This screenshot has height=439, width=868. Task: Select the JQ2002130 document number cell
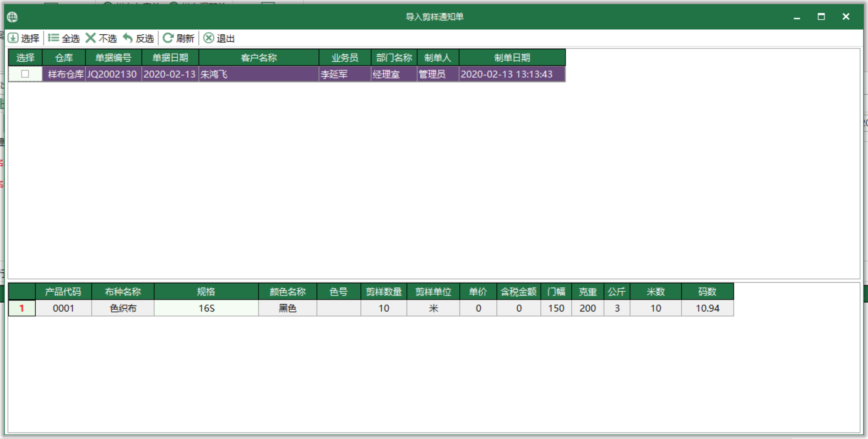tap(114, 74)
